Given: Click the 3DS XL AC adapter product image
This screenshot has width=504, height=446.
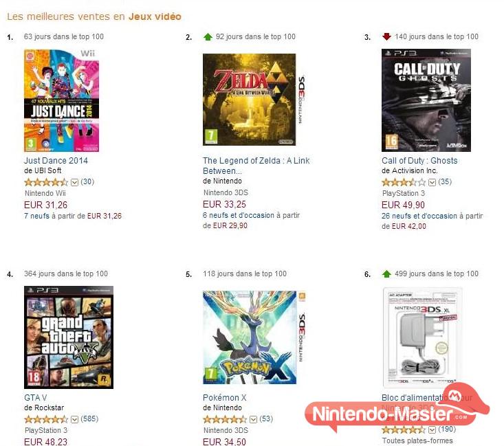Looking at the screenshot, I should 422,337.
